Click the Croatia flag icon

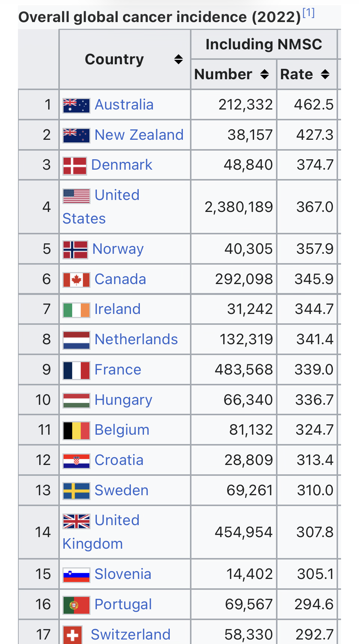pos(76,461)
